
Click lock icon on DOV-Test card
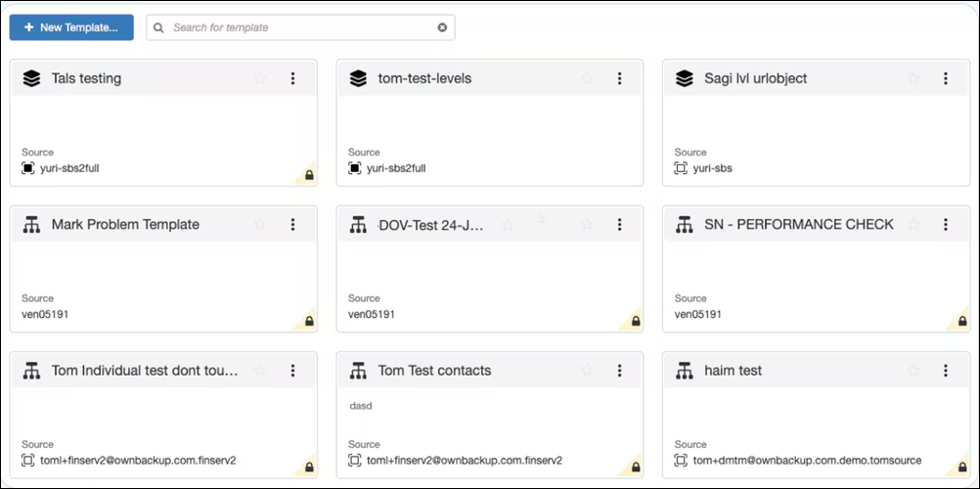point(636,322)
